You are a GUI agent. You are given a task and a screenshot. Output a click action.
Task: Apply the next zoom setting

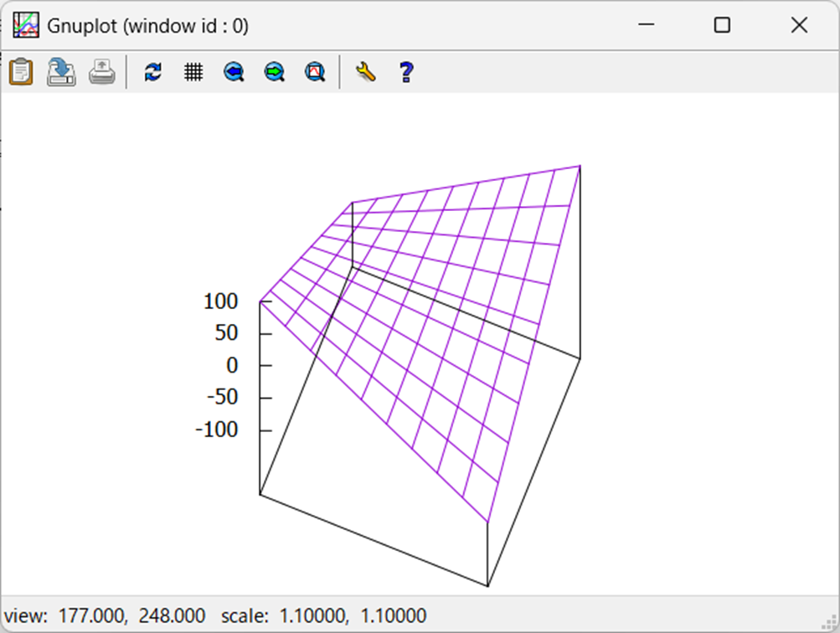pos(273,72)
